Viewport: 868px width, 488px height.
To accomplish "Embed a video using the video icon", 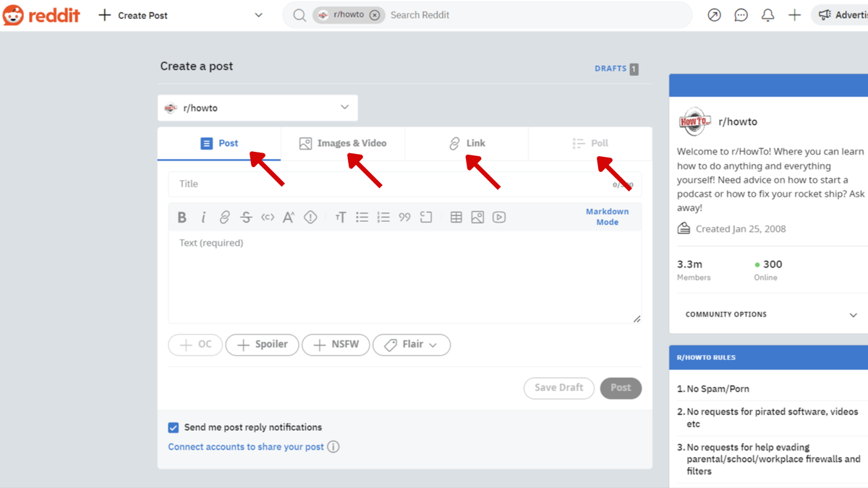I will 498,216.
